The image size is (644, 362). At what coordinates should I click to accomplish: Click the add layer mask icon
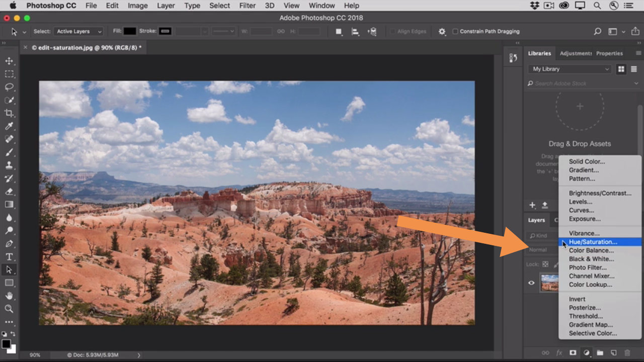[x=573, y=353]
